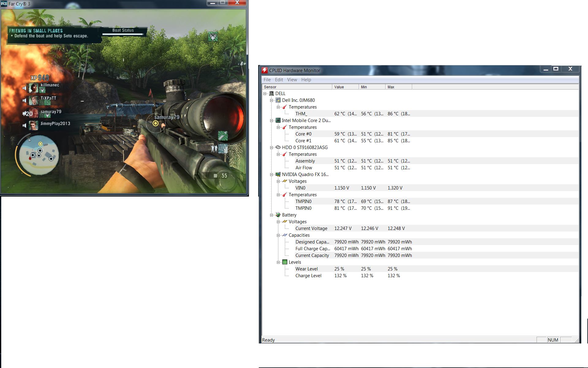Click the syringe icon in Far Cry HUD
The height and width of the screenshot is (368, 588).
pyautogui.click(x=223, y=136)
